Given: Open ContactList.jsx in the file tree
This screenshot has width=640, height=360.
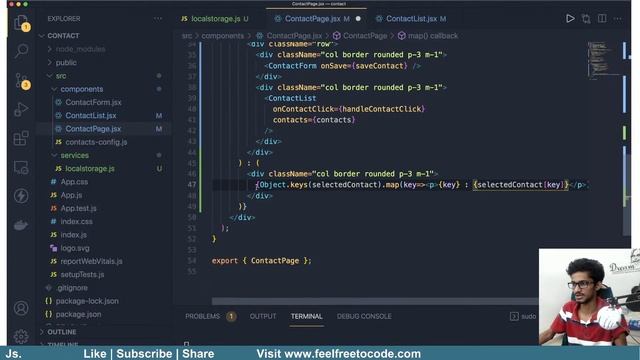Looking at the screenshot, I should pos(91,116).
